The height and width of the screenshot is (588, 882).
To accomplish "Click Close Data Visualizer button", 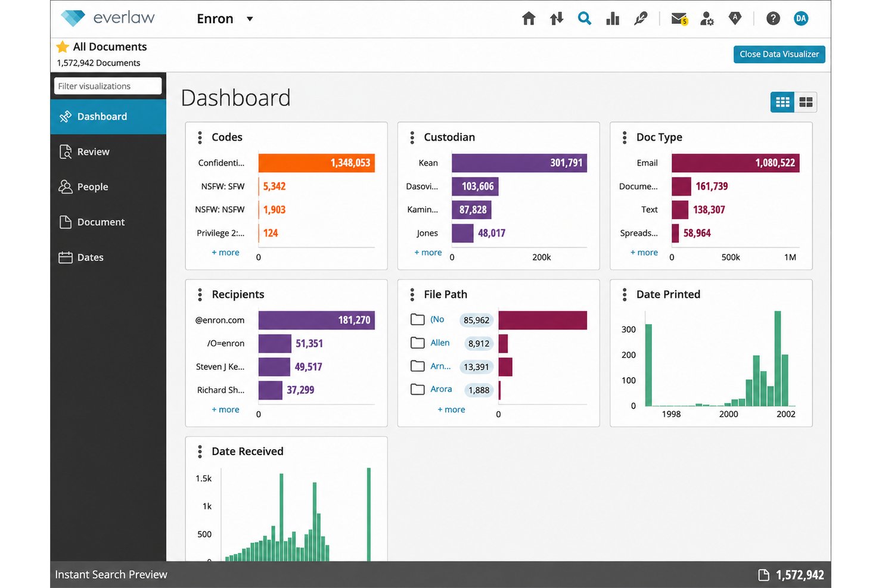I will click(779, 54).
